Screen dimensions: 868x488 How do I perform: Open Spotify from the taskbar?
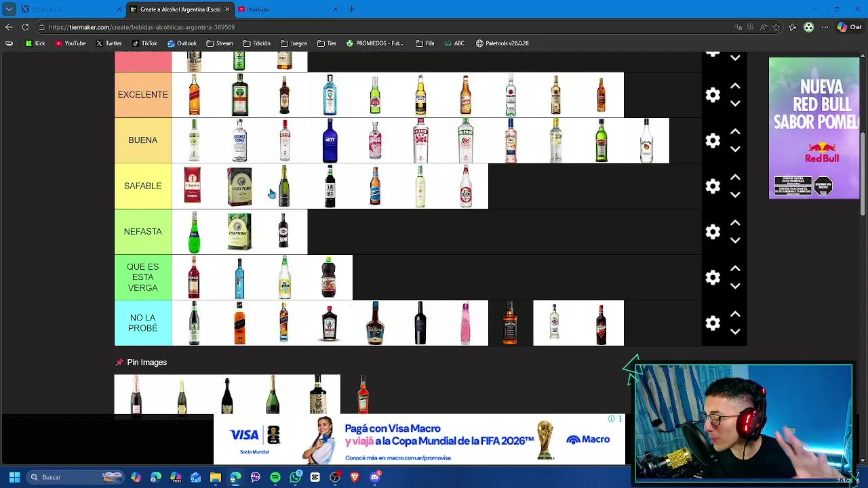(x=275, y=477)
